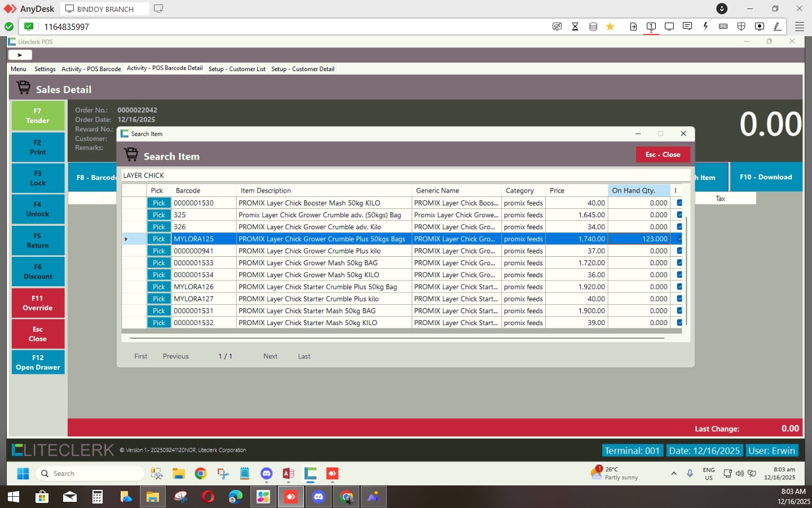Click the yellow favorite star icon
Viewport: 812px width, 508px height.
pyautogui.click(x=610, y=27)
